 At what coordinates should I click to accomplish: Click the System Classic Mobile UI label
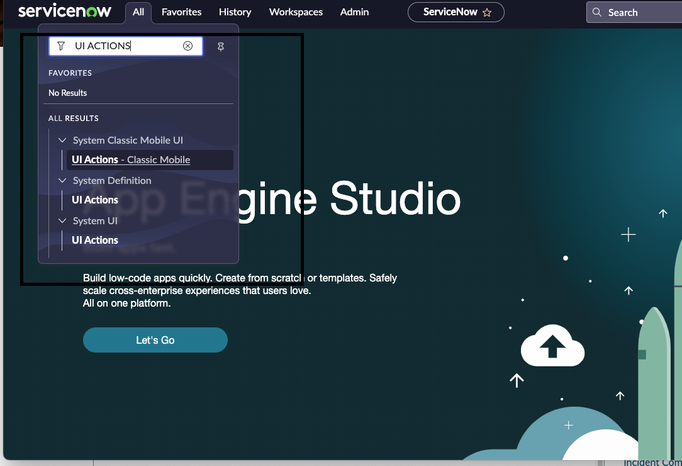[128, 140]
